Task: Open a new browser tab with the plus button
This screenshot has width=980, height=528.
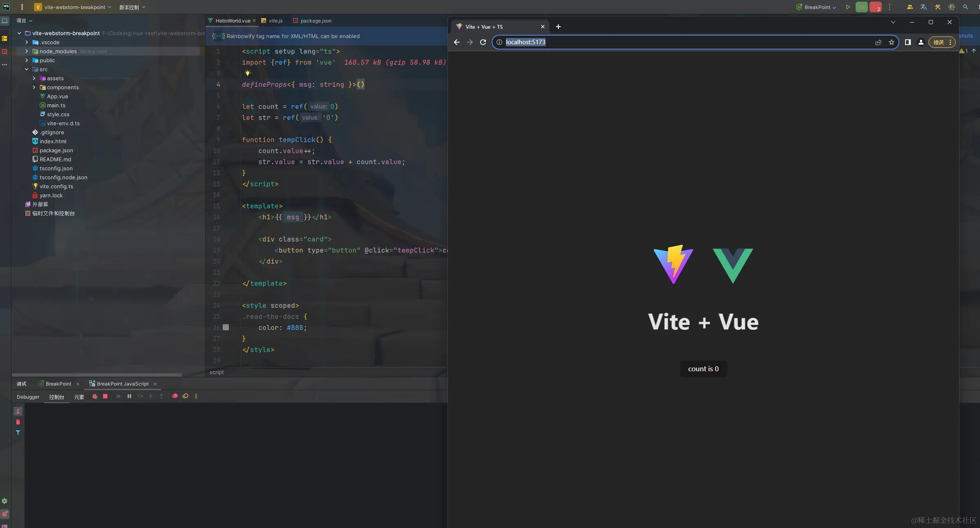Action: tap(558, 27)
